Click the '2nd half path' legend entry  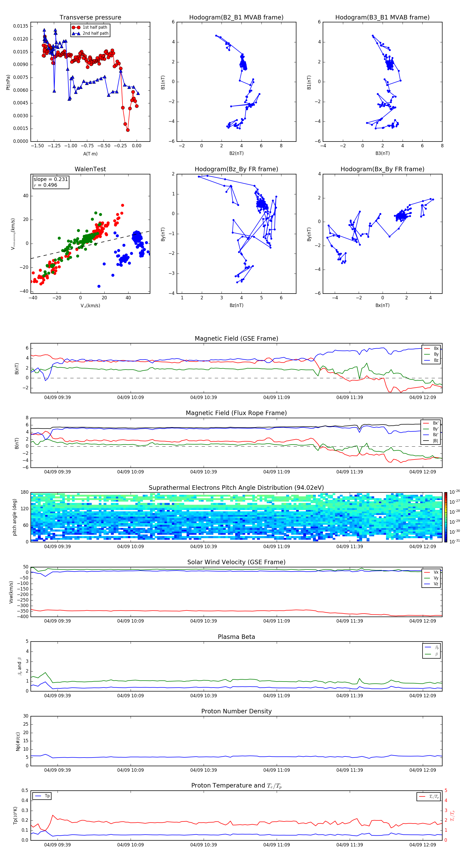pos(90,33)
